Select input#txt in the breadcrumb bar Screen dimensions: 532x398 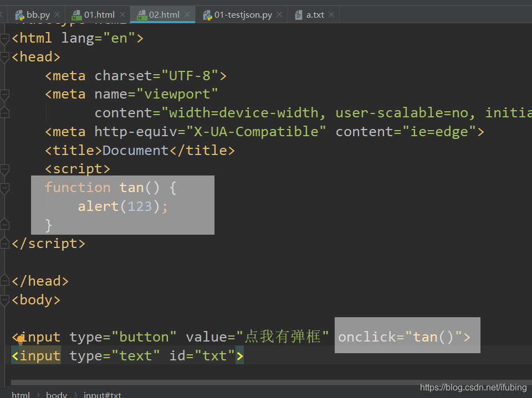point(103,395)
